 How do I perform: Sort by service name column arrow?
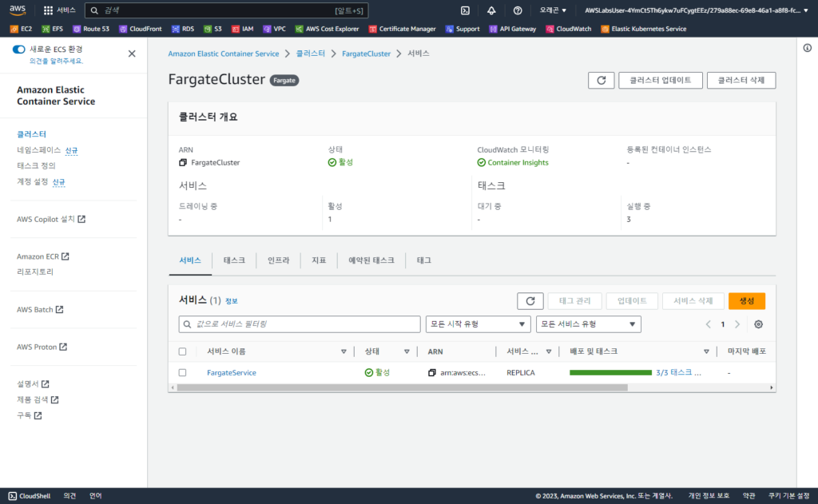click(x=343, y=351)
